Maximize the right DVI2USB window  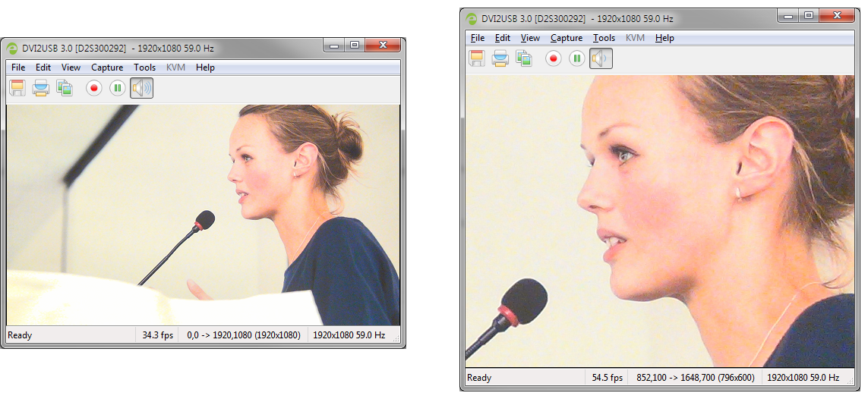coord(808,16)
